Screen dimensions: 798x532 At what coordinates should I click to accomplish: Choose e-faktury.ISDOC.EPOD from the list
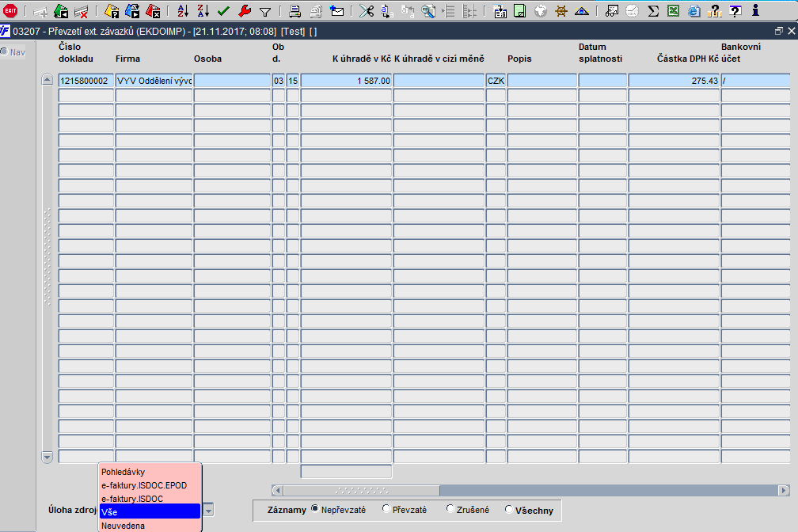(150, 485)
